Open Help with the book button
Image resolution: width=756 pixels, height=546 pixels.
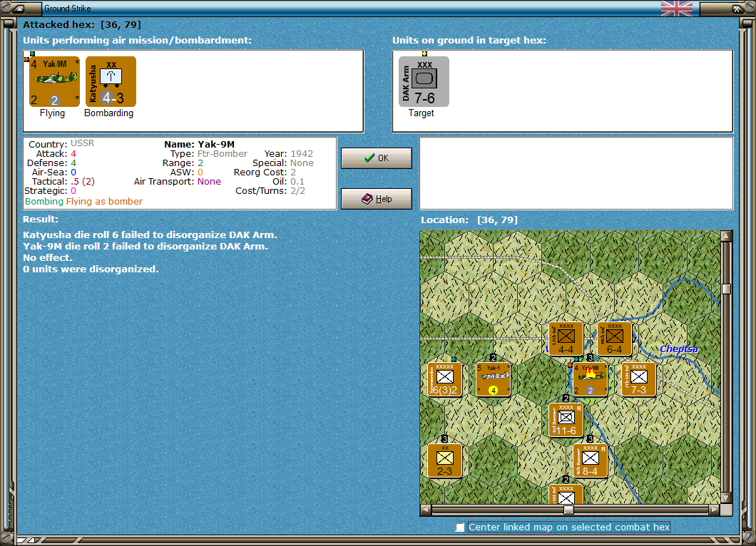click(x=377, y=199)
